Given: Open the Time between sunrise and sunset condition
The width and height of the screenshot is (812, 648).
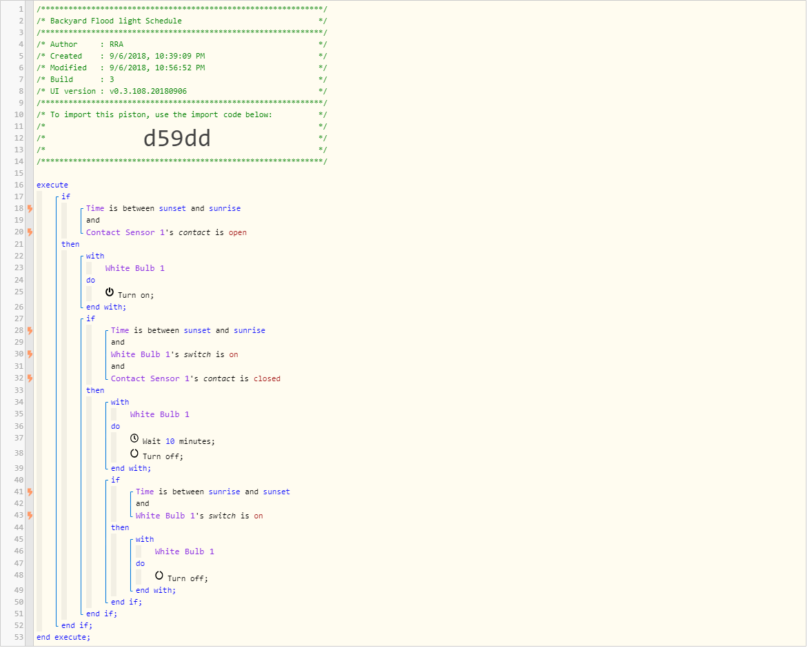Looking at the screenshot, I should (x=214, y=493).
